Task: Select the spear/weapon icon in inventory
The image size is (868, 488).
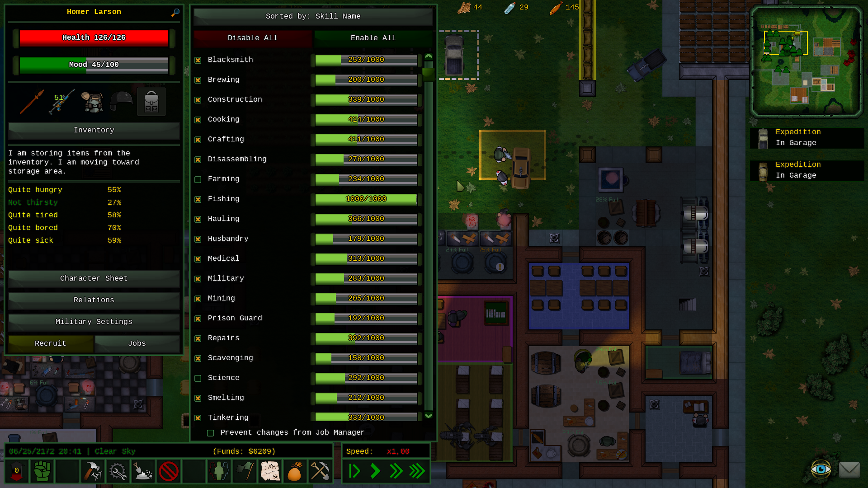Action: [x=31, y=100]
